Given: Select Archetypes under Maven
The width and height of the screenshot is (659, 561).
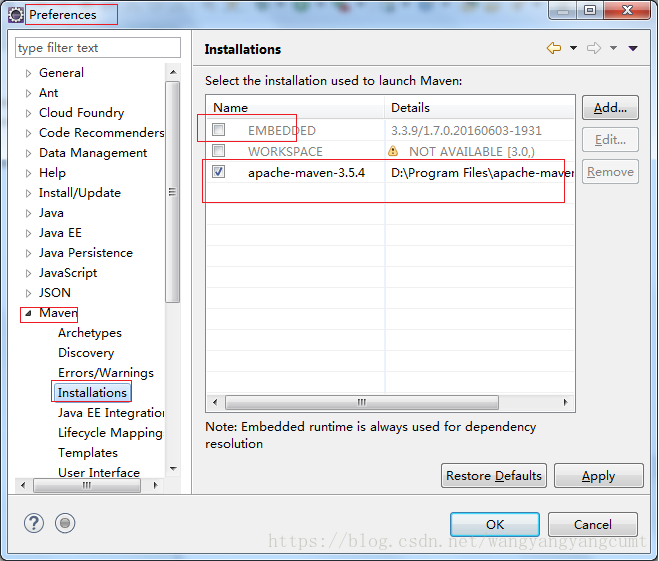Looking at the screenshot, I should [x=90, y=333].
